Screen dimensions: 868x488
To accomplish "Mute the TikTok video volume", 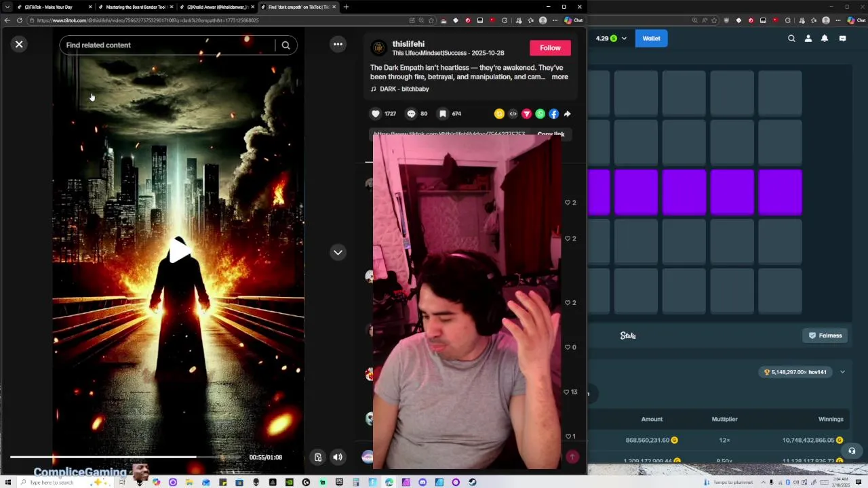I will click(x=337, y=457).
